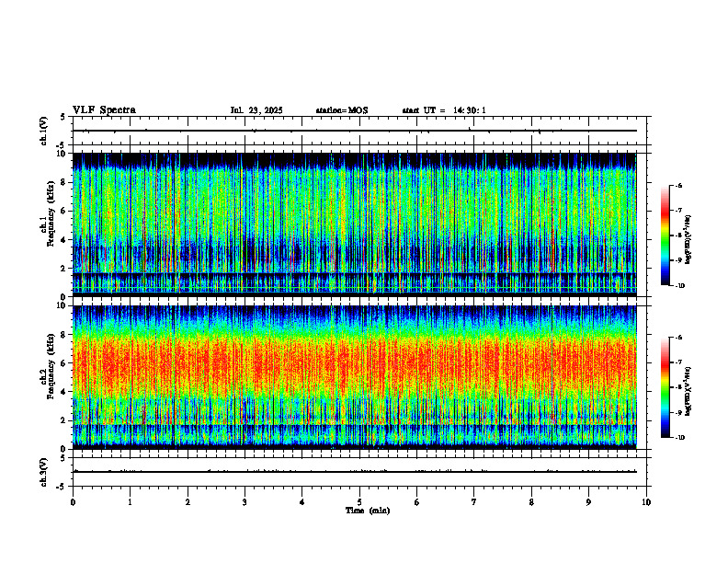728x563 pixels.
Task: Click the "start UT = 14:30: 1" text
Action: point(444,110)
